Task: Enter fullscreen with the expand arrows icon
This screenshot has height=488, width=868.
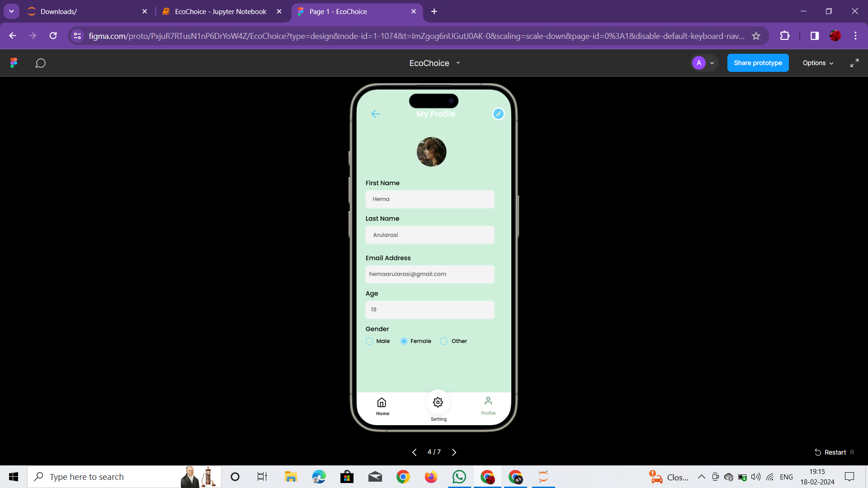Action: click(854, 63)
